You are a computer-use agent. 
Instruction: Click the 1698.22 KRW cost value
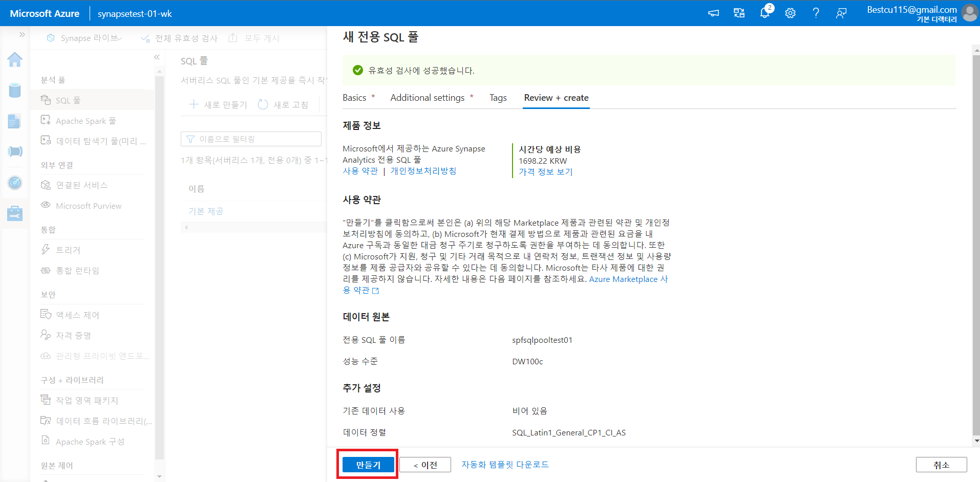point(543,161)
